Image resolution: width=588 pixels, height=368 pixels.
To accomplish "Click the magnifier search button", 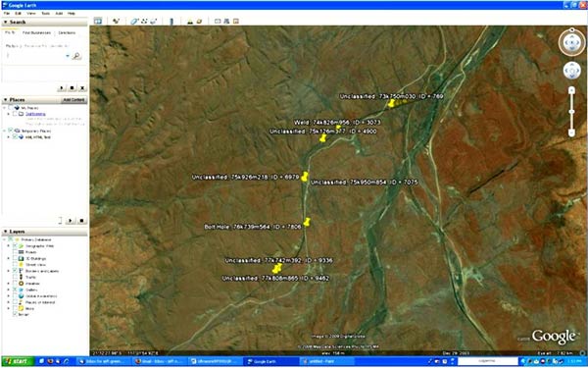I will click(76, 56).
